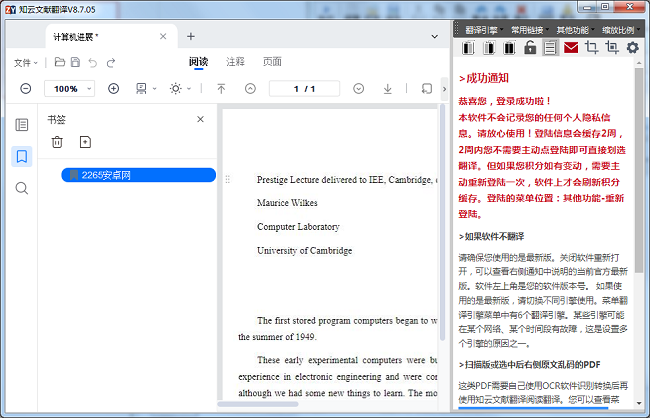Select the 2265安卓网 bookmark entry
650x418 pixels.
pos(138,175)
